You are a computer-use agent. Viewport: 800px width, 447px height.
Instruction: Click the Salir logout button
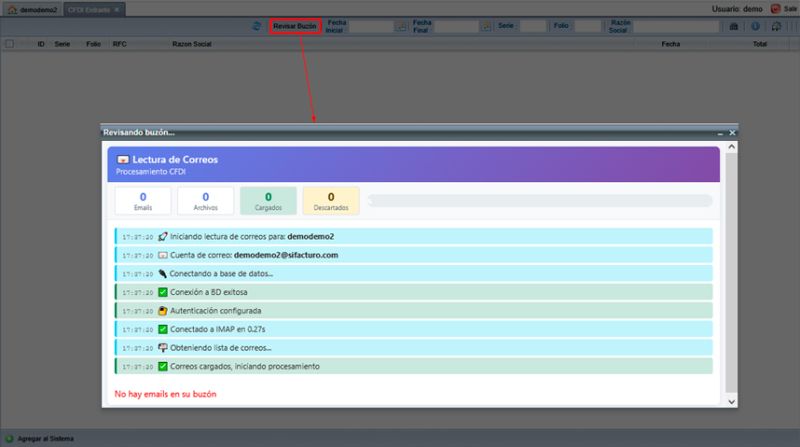(x=785, y=9)
